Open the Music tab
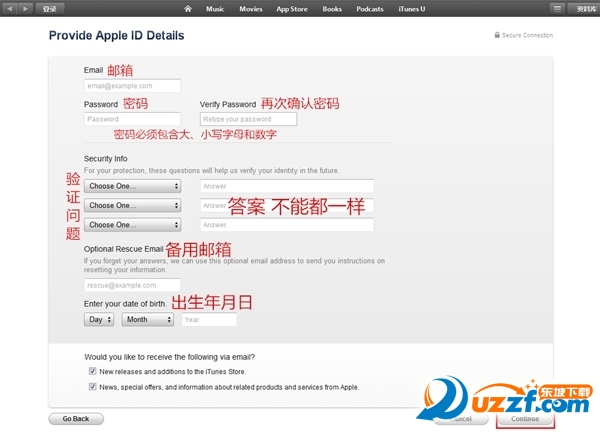 coord(215,9)
